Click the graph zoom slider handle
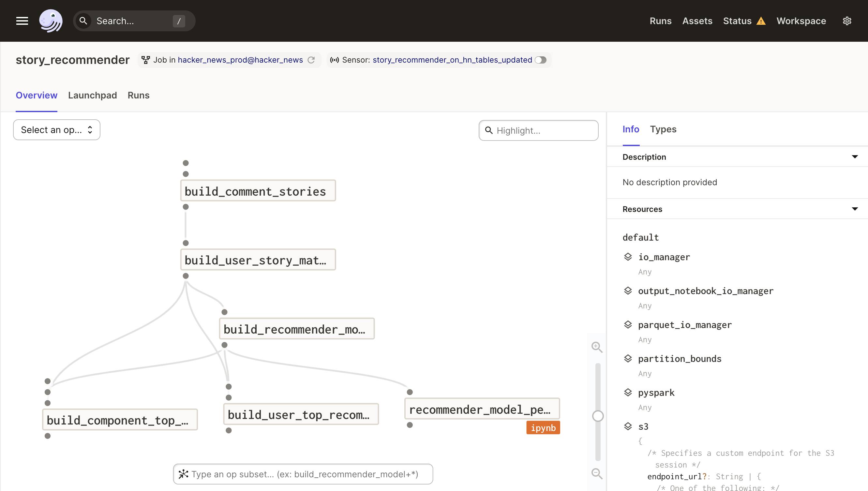This screenshot has width=868, height=491. [598, 416]
